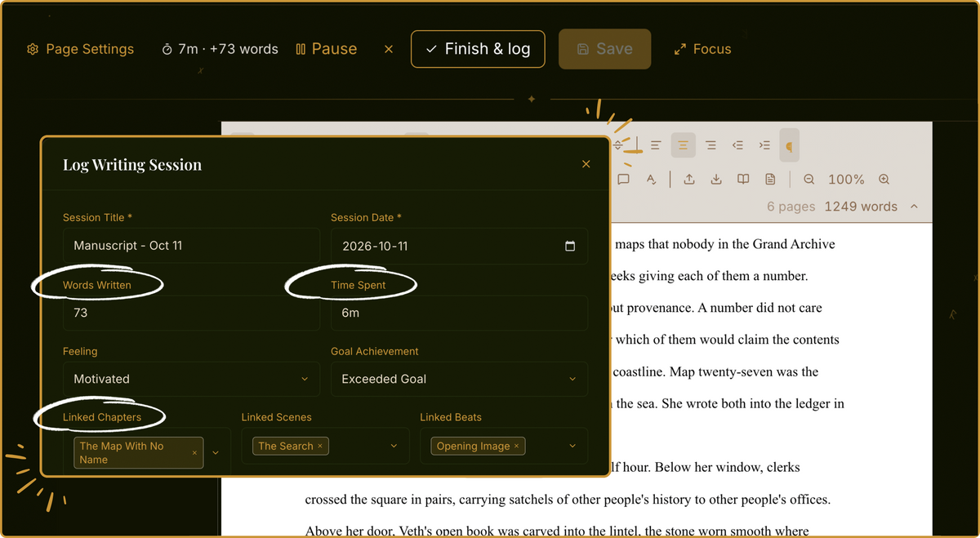
Task: Click the export (upload arrow) icon
Action: coord(689,179)
